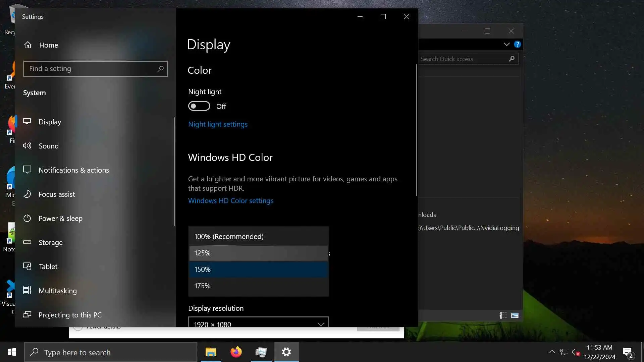This screenshot has height=362, width=644.
Task: Open the Display resolution dropdown
Action: tap(258, 323)
